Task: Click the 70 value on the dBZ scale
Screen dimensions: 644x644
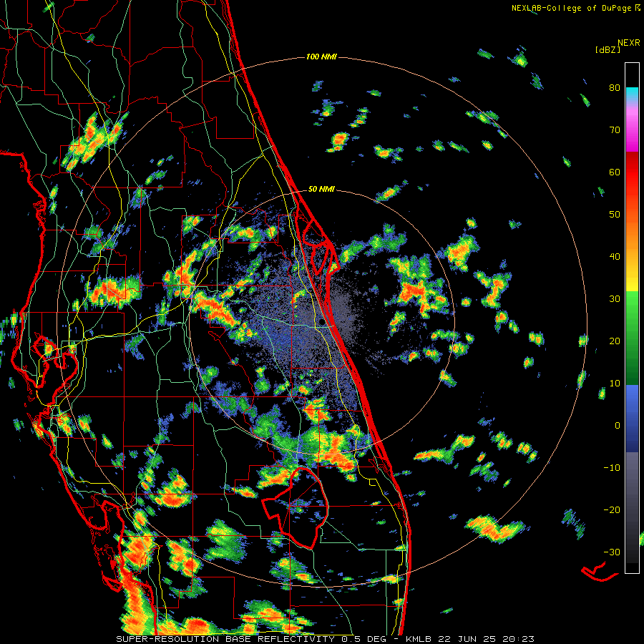Action: pyautogui.click(x=615, y=130)
